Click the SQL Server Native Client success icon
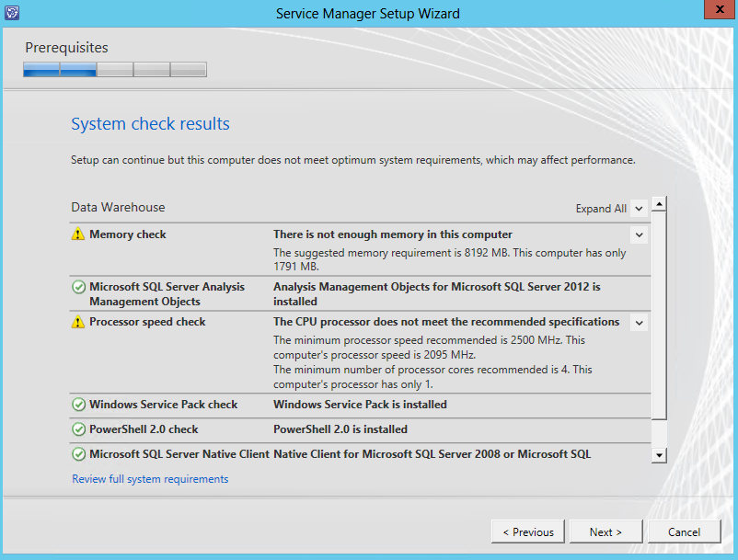This screenshot has height=560, width=738. tap(78, 454)
